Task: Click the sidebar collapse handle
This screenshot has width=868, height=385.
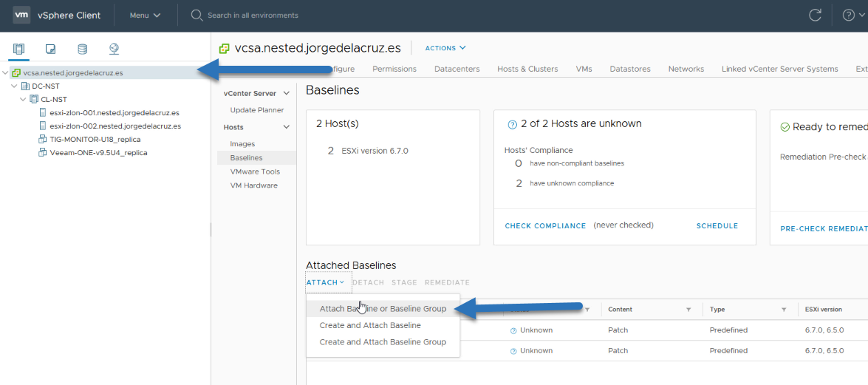Action: click(211, 229)
